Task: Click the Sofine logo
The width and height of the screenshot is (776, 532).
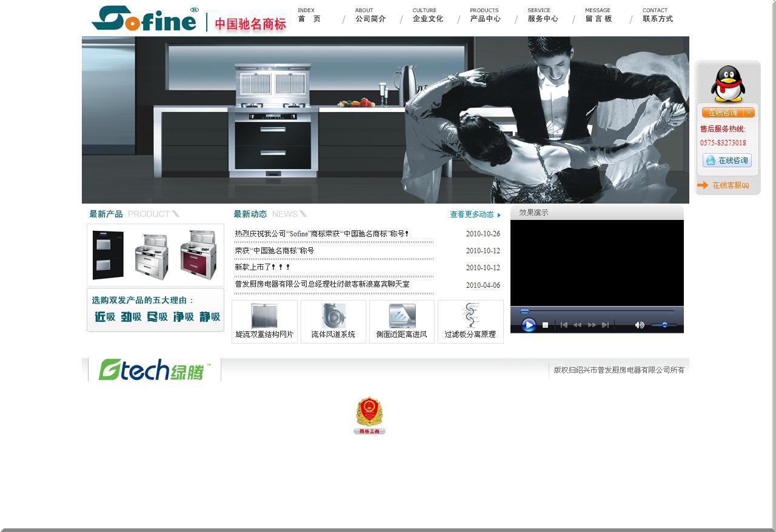Action: [145, 18]
